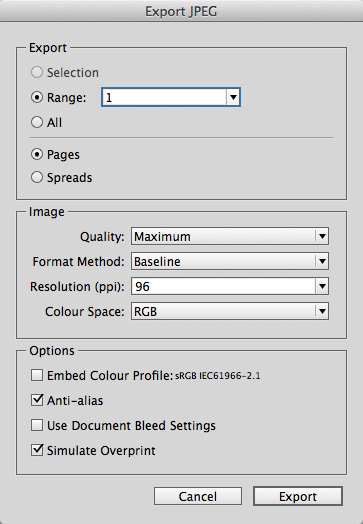Click the Resolution (ppi) label

coord(77,287)
